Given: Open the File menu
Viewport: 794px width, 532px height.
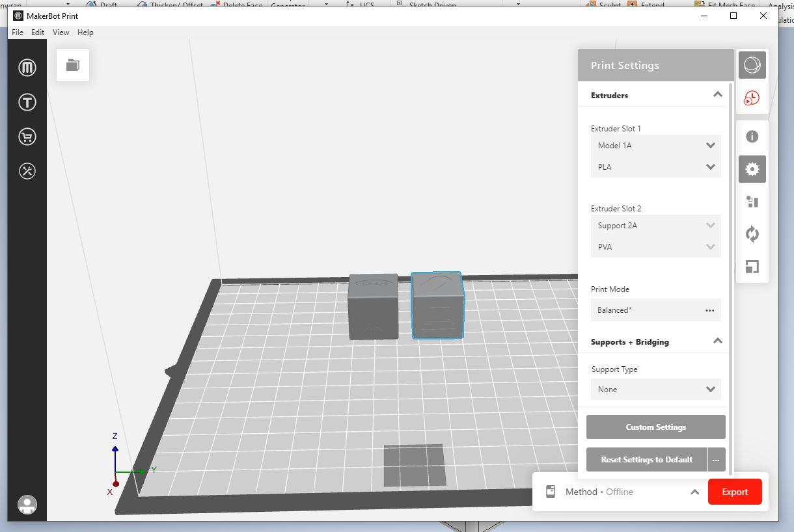Looking at the screenshot, I should tap(18, 33).
